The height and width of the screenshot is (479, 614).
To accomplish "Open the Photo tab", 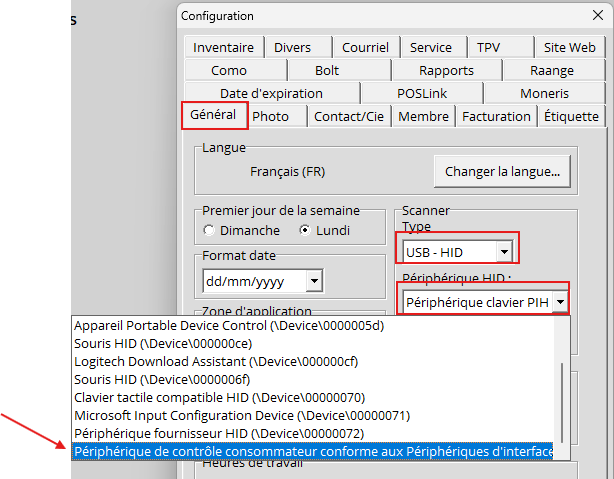I will click(x=271, y=116).
